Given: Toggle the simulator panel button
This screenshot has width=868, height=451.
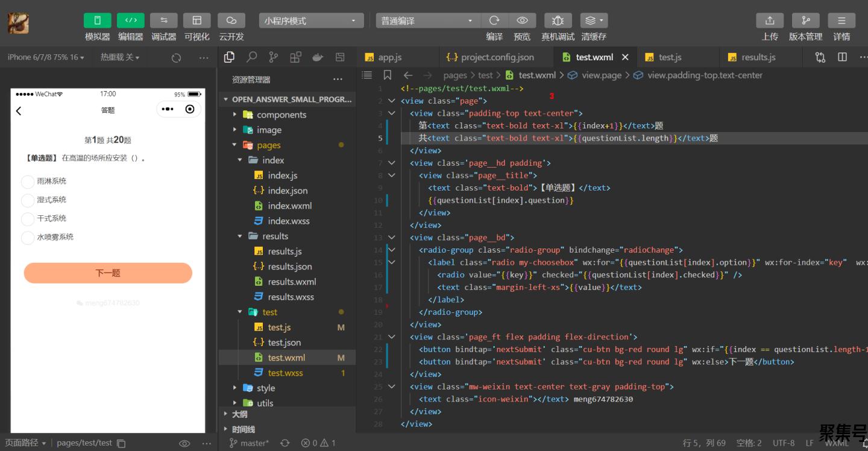Looking at the screenshot, I should pos(97,20).
